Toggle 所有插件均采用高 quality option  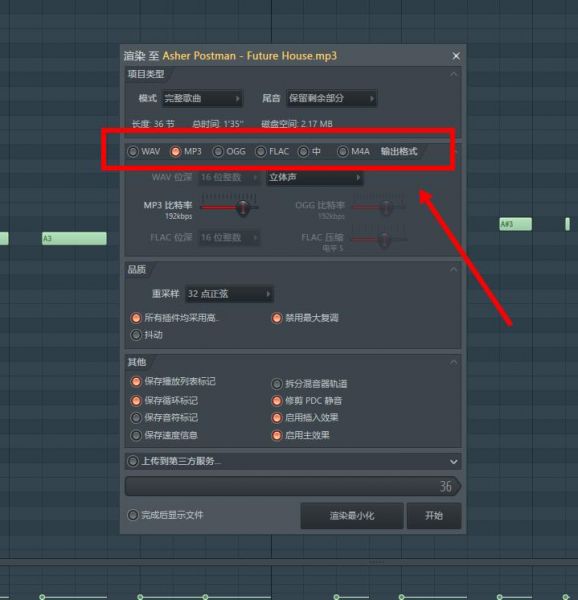click(136, 318)
